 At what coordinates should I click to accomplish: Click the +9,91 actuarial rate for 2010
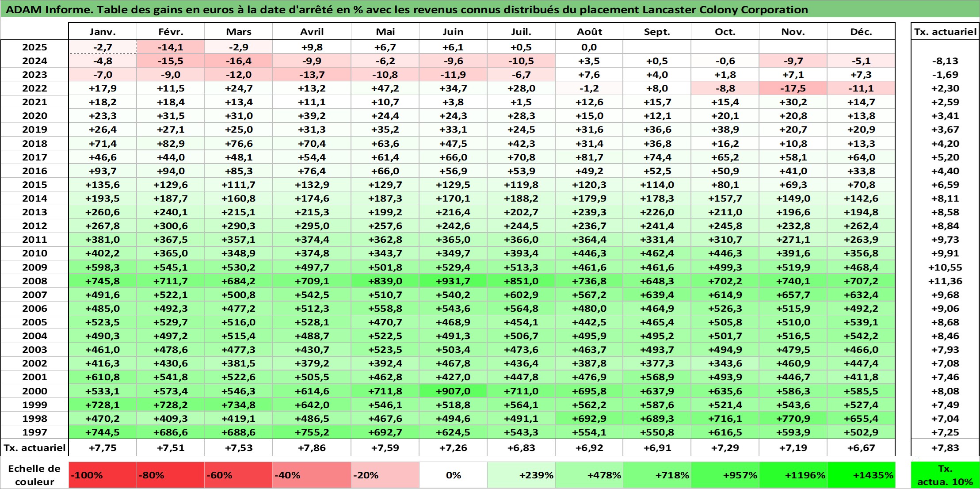pyautogui.click(x=945, y=253)
